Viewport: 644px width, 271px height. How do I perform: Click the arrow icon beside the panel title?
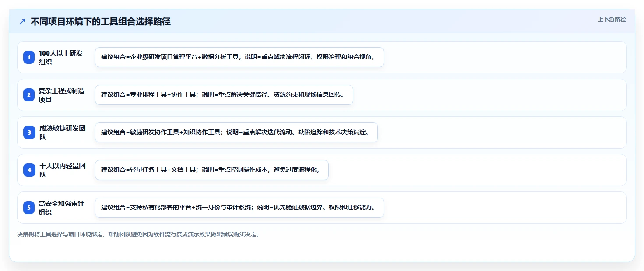[22, 21]
